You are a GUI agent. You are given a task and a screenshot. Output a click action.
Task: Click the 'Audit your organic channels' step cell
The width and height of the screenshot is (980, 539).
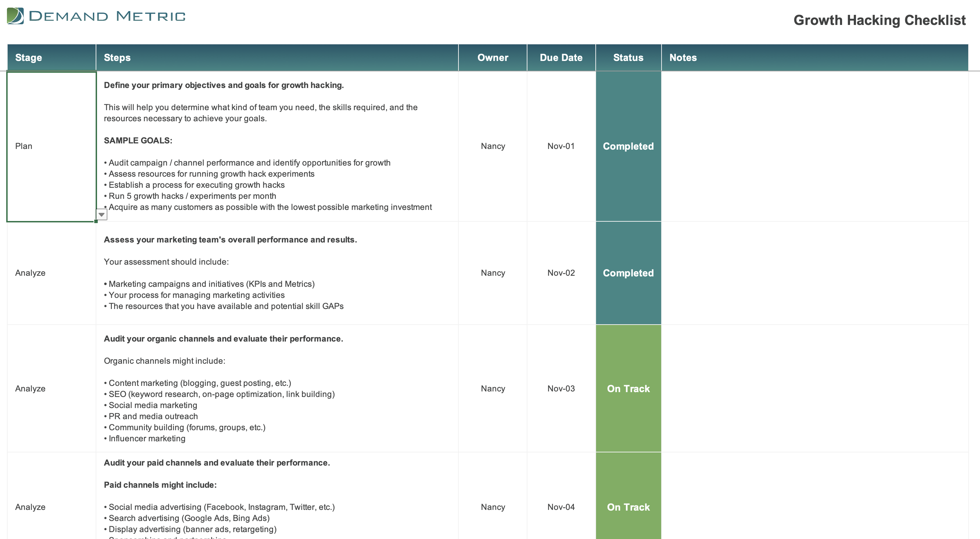pos(277,389)
